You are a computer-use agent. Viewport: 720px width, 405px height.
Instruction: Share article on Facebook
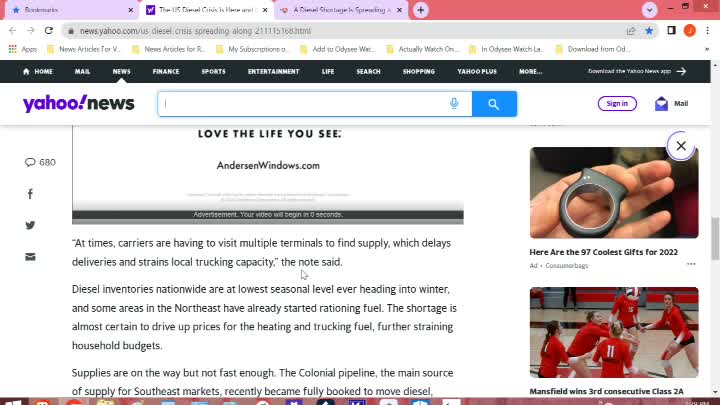[30, 194]
